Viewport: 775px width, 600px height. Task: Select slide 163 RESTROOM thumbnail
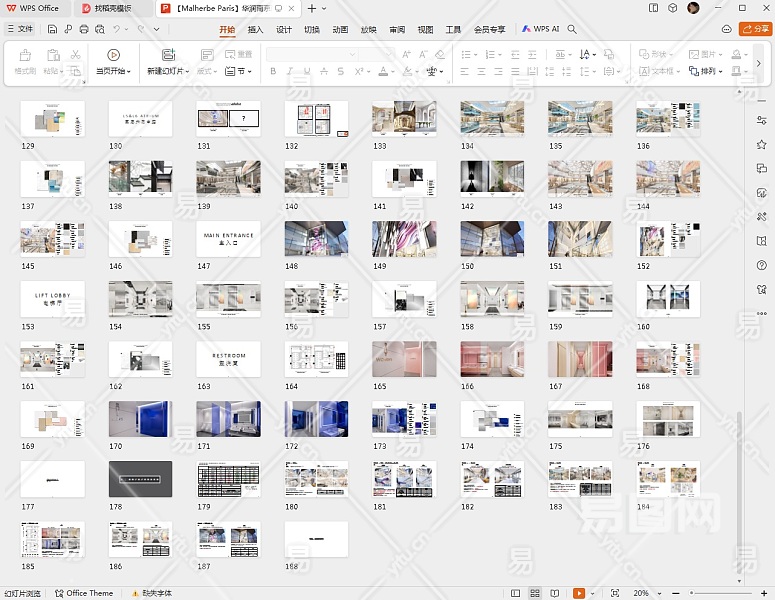[x=228, y=358]
